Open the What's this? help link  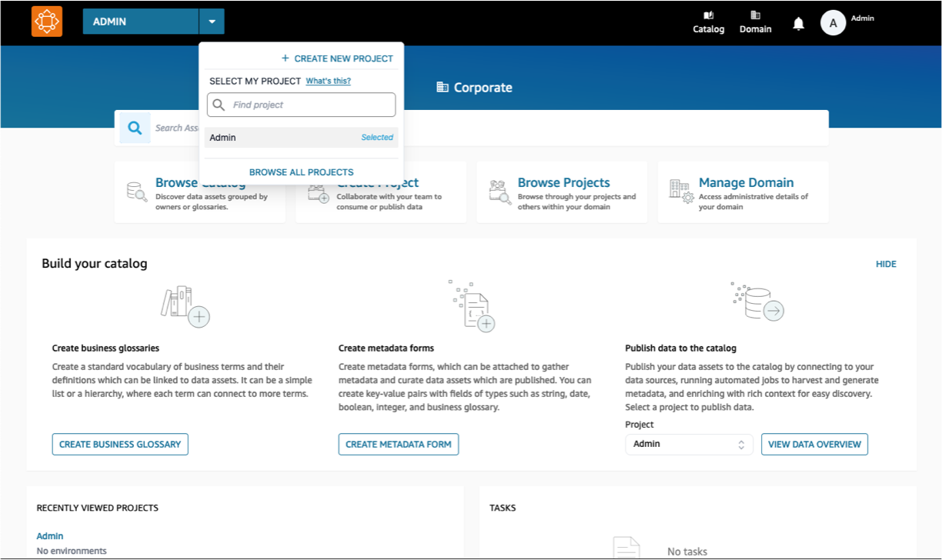[328, 81]
